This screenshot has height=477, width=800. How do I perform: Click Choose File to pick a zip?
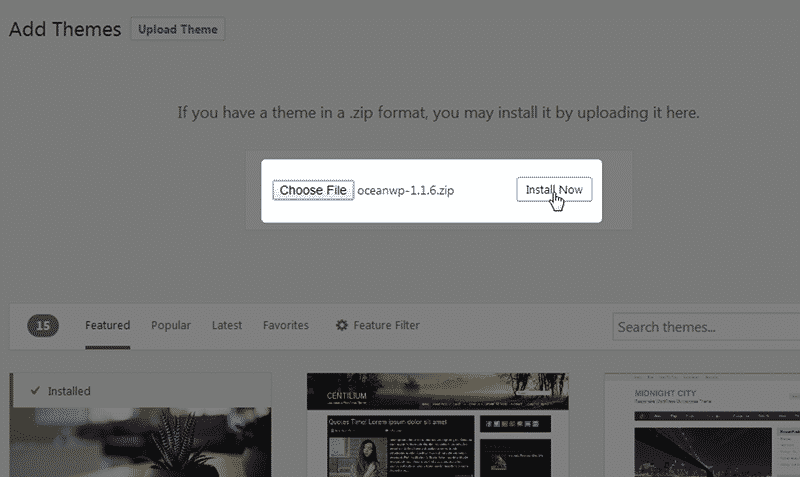pos(313,190)
